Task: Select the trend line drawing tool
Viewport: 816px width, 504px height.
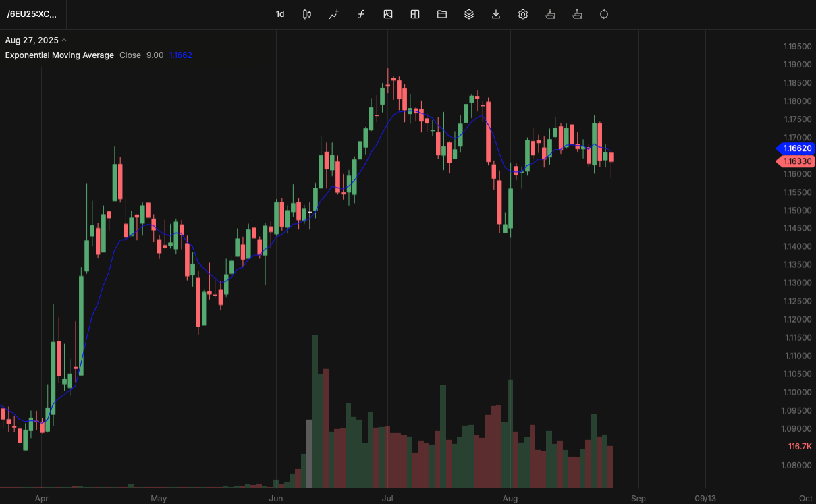Action: pos(333,14)
